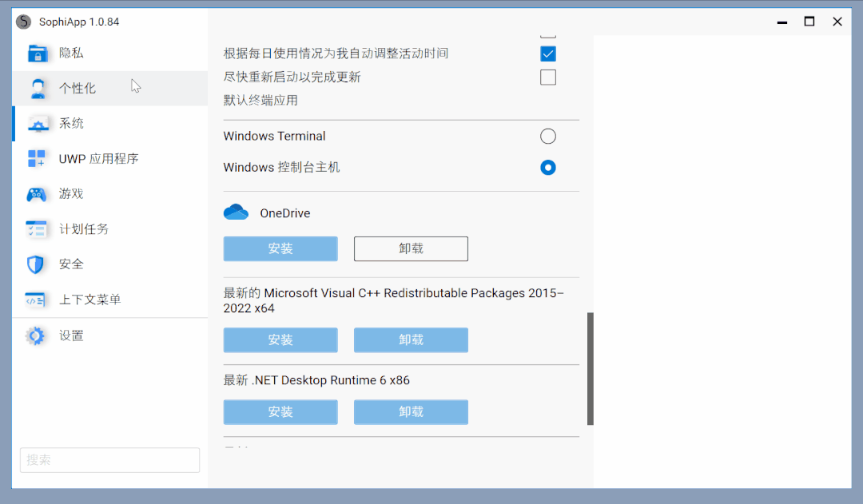This screenshot has width=863, height=504.
Task: Check the restart ASAP to finish updates box
Action: (548, 77)
